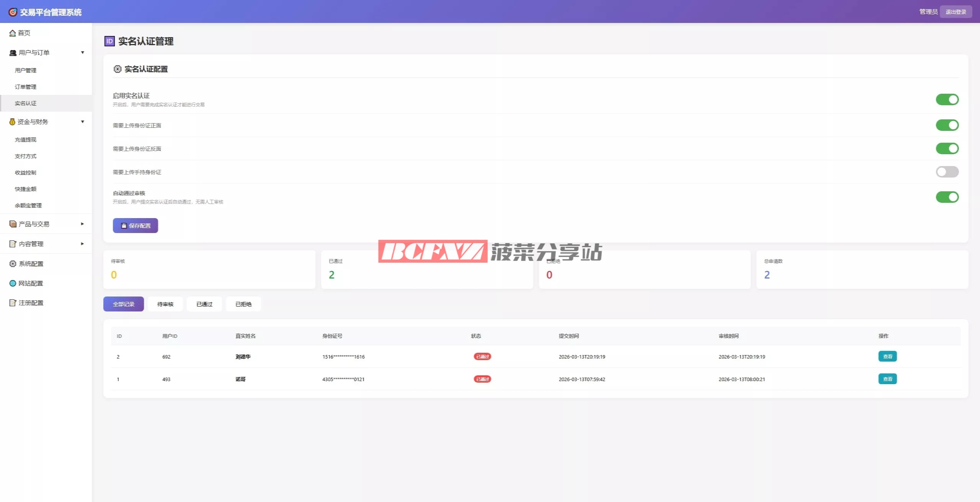Click the 用户与订单 people icon
This screenshot has height=502, width=980.
(x=13, y=53)
